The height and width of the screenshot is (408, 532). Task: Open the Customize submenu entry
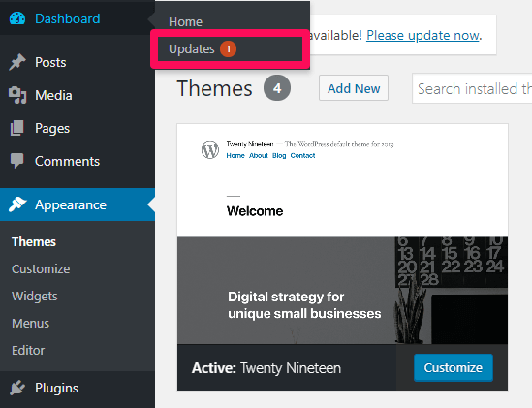[x=41, y=268]
